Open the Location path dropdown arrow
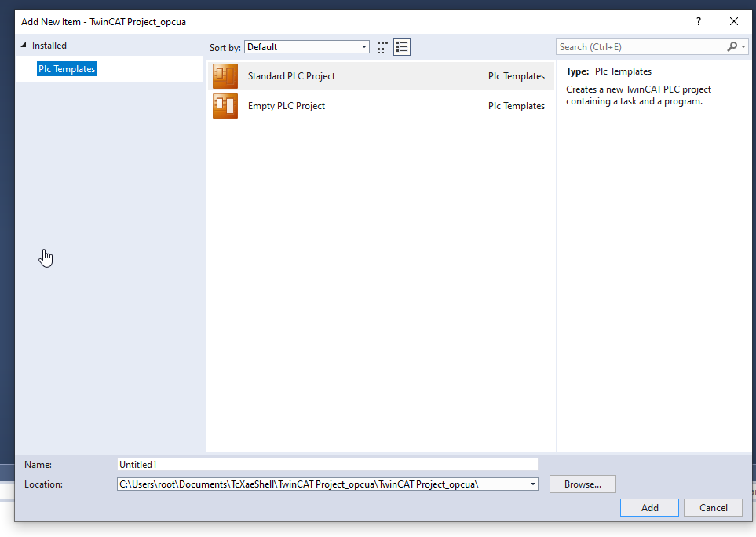This screenshot has height=537, width=756. (532, 484)
